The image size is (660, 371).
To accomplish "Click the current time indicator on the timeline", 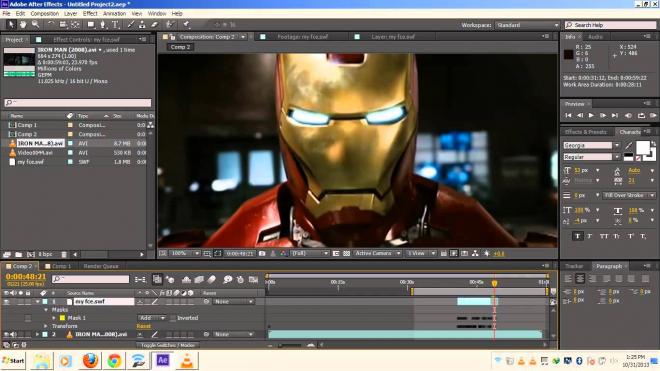I will 495,283.
